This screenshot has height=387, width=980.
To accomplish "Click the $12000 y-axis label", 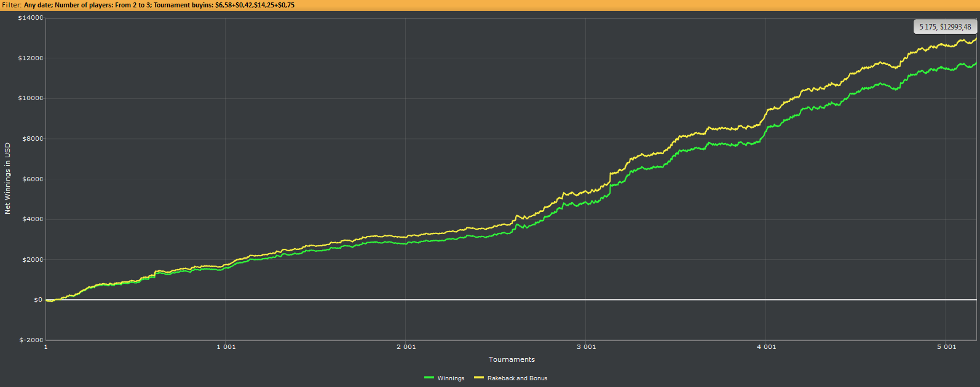I will (x=31, y=58).
